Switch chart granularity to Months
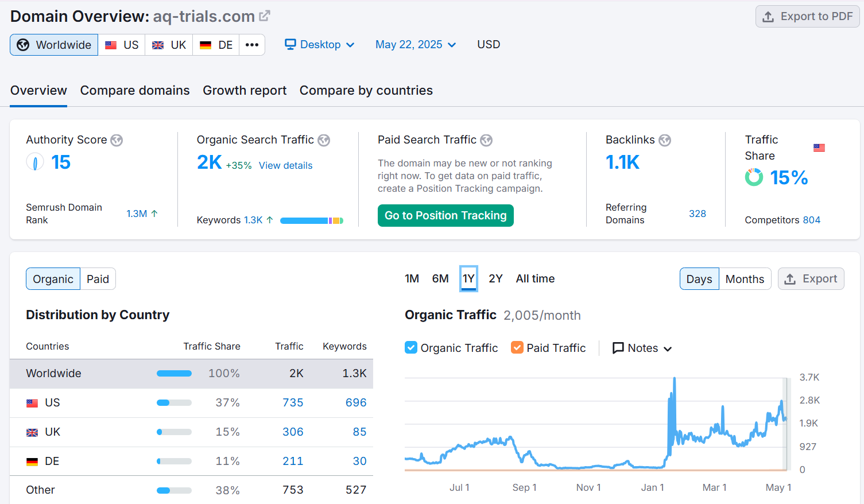864x504 pixels. pyautogui.click(x=745, y=279)
